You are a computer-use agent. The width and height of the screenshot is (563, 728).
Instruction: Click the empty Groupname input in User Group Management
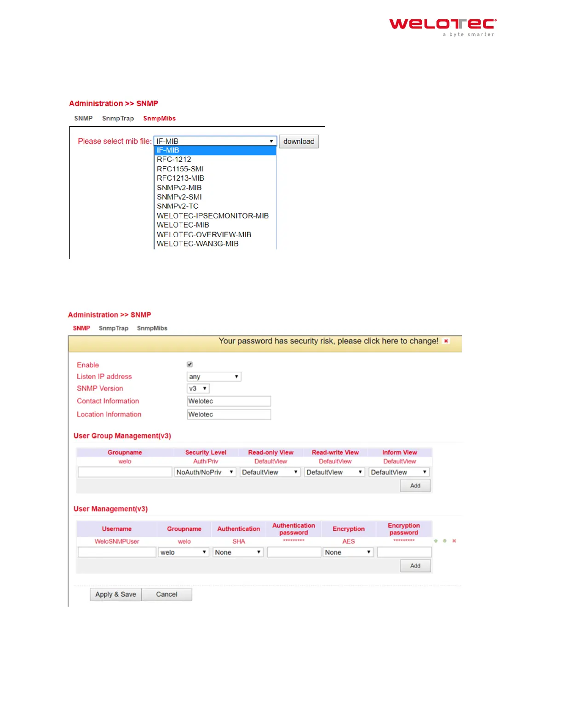click(125, 472)
